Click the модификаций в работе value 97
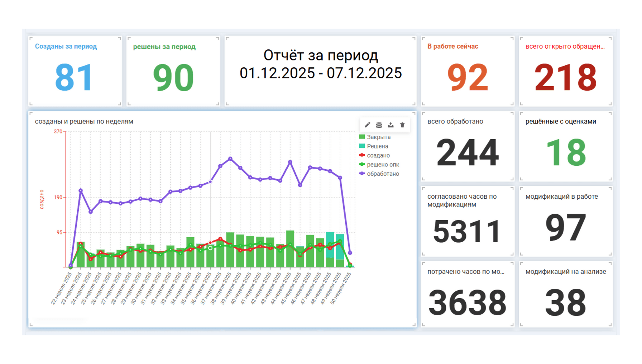This screenshot has width=642, height=364. pyautogui.click(x=566, y=228)
